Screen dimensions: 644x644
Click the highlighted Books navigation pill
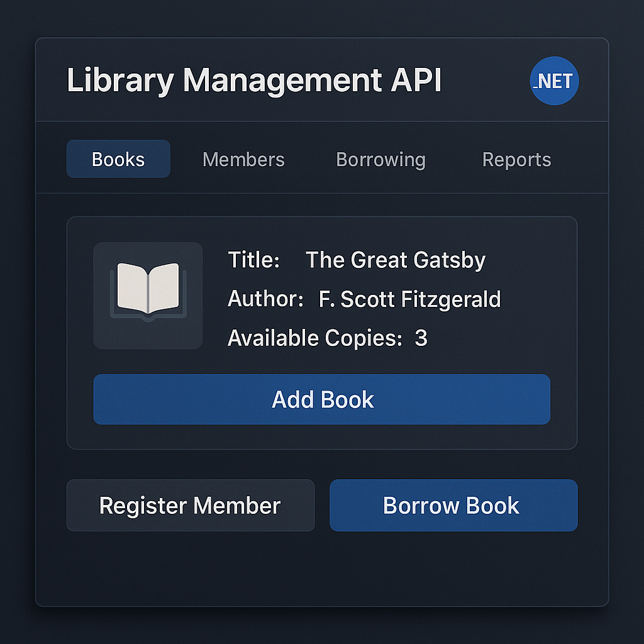tap(118, 159)
